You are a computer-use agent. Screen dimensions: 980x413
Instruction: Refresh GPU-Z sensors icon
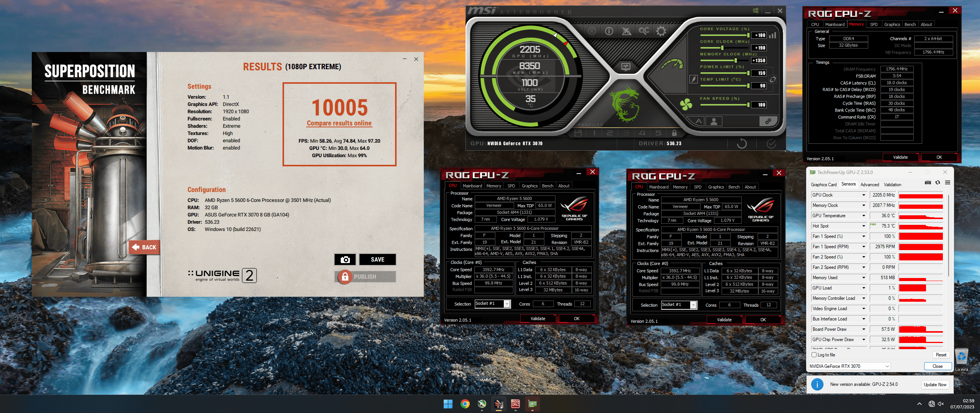coord(938,183)
